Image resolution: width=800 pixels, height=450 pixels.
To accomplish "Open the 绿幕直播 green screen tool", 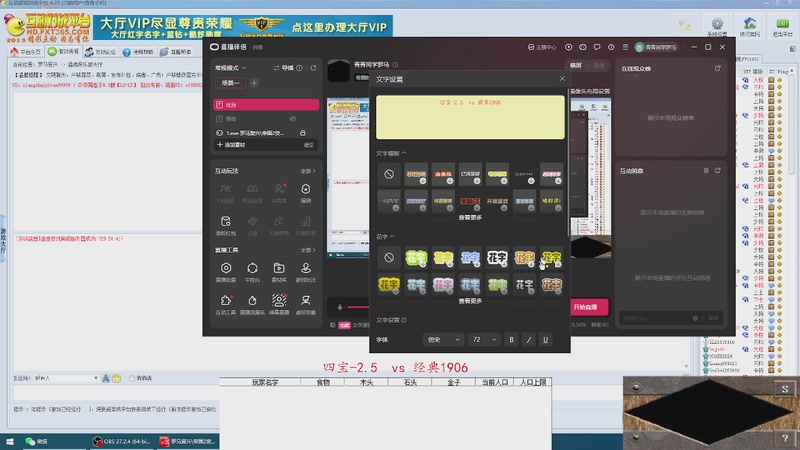I will (x=279, y=304).
